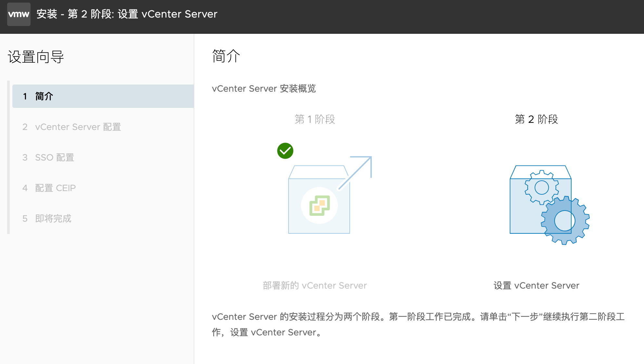The image size is (644, 364).
Task: Click the vCenter Server 安装概览 subtitle
Action: click(264, 88)
